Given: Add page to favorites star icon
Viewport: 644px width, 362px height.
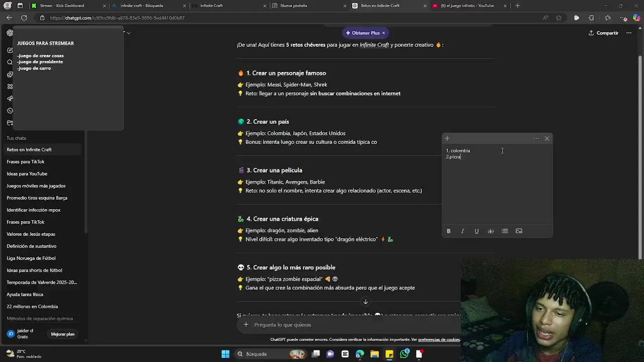Looking at the screenshot, I should (x=559, y=18).
